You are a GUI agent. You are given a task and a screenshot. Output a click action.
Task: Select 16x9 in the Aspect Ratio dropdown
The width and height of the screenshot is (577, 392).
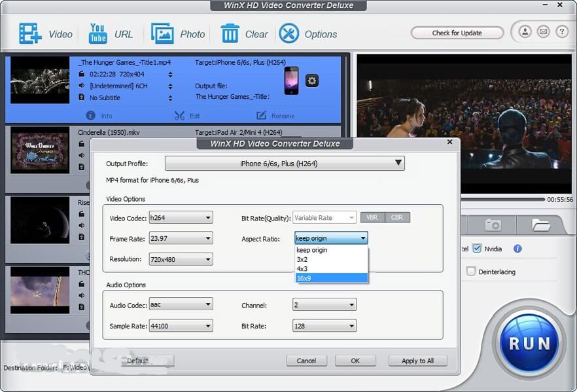point(330,277)
